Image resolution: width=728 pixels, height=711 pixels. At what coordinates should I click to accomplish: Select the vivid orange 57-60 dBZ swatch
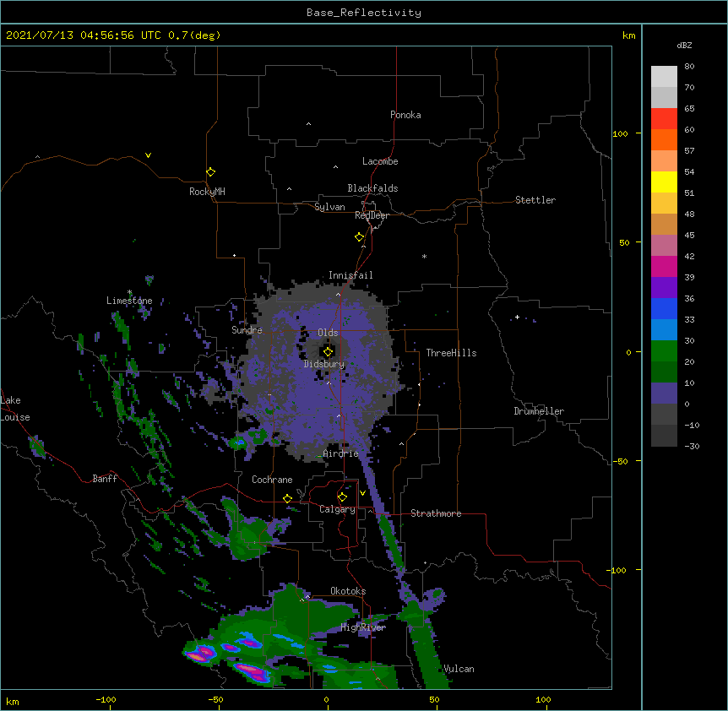pyautogui.click(x=664, y=139)
